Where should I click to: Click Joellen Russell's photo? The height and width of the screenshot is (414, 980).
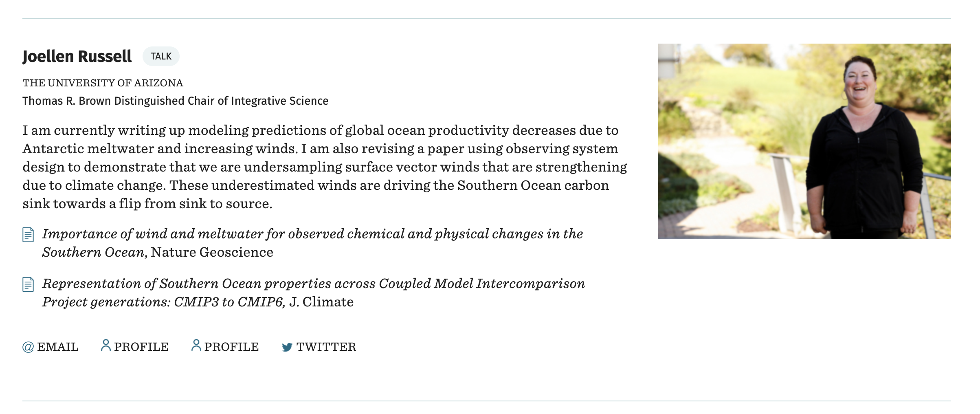(804, 141)
